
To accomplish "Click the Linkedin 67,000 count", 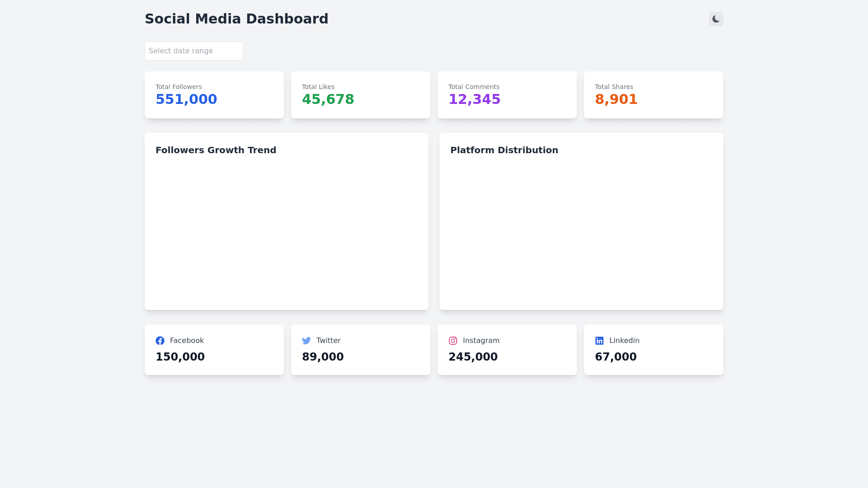I will pyautogui.click(x=616, y=357).
